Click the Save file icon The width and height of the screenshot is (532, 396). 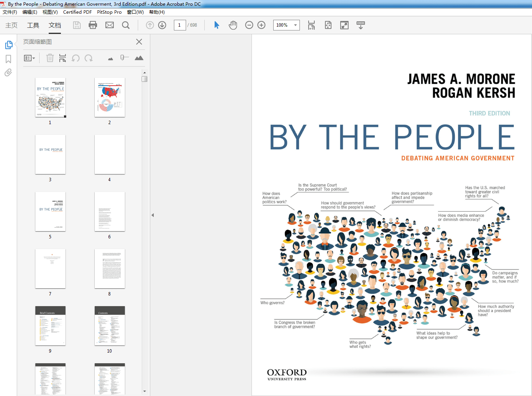(77, 25)
